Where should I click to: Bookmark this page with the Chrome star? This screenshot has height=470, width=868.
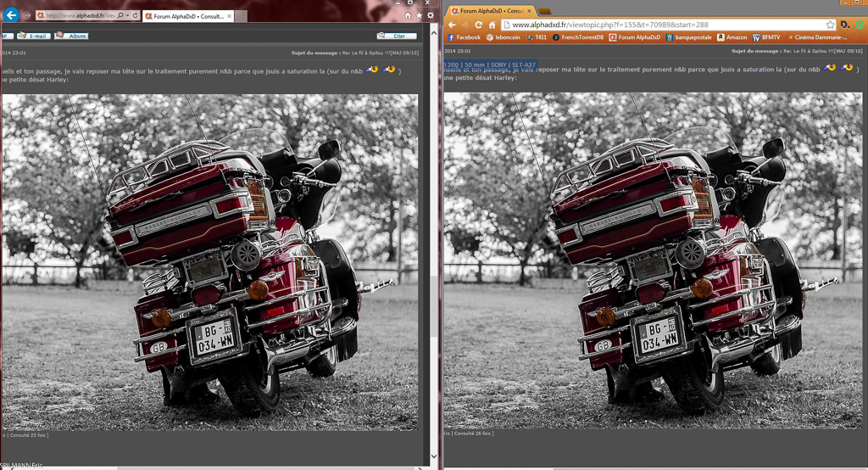click(830, 25)
